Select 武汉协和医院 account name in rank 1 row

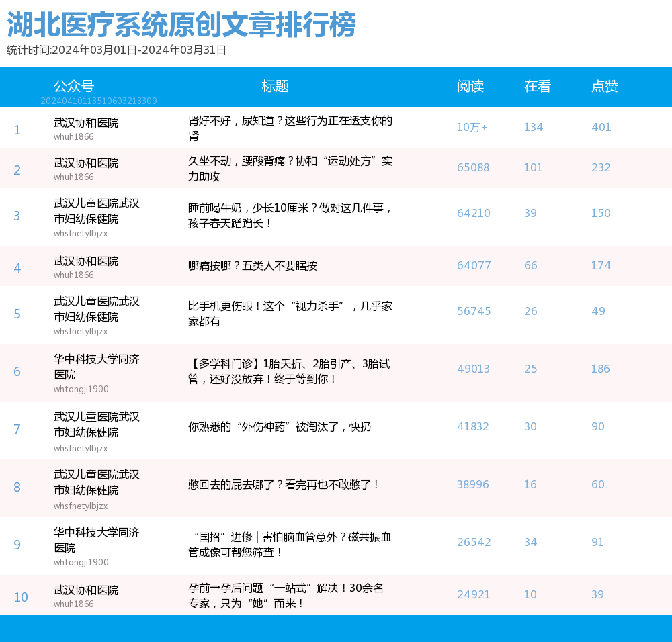86,123
